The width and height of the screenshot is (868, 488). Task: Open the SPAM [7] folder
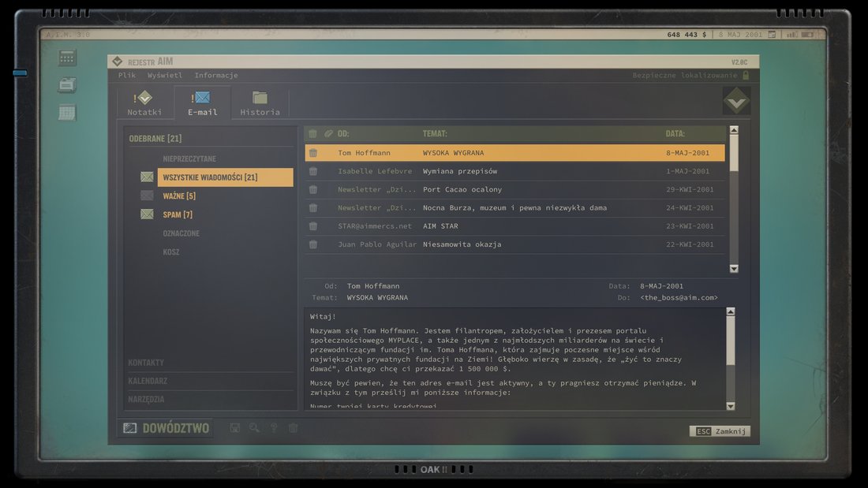pos(177,214)
